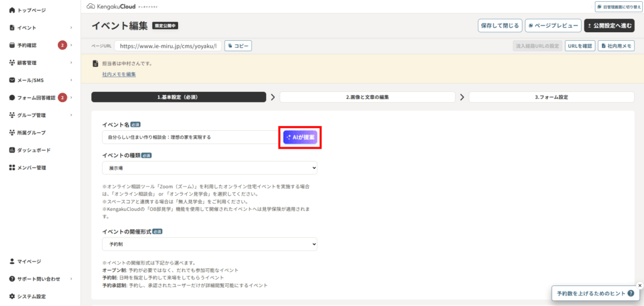Proceed with 公開設定へ進む button
Image resolution: width=644 pixels, height=306 pixels.
[609, 26]
